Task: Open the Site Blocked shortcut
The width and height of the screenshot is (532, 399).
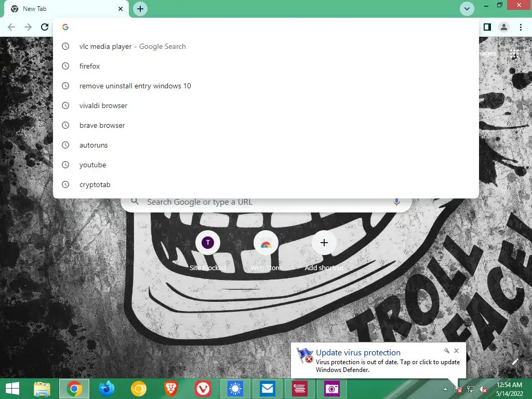Action: (208, 250)
